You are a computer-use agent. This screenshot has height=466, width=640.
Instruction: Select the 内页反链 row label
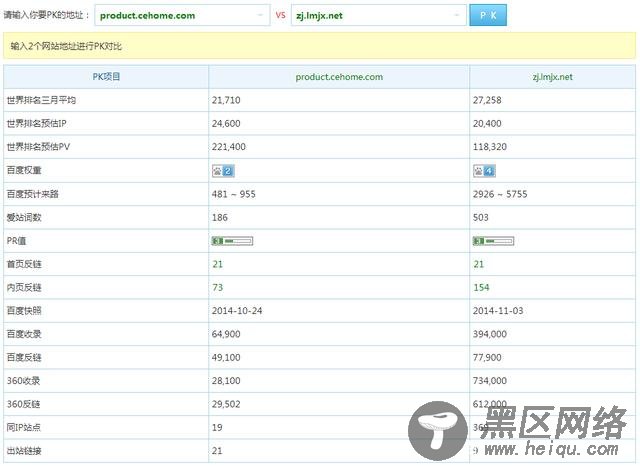tap(24, 287)
